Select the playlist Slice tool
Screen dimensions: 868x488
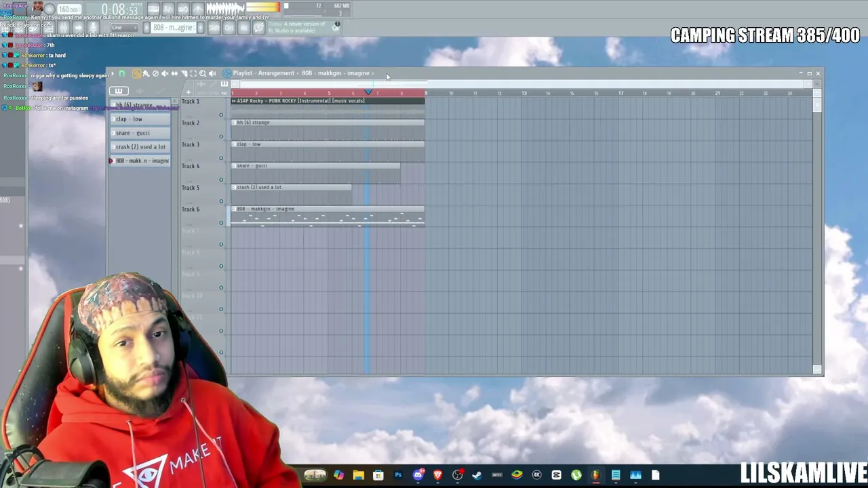(x=184, y=73)
